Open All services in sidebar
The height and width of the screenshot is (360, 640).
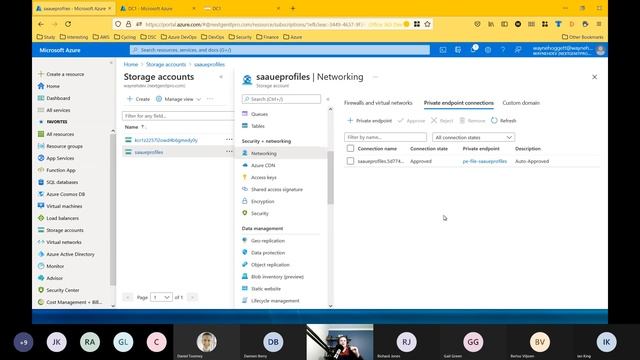pyautogui.click(x=54, y=110)
